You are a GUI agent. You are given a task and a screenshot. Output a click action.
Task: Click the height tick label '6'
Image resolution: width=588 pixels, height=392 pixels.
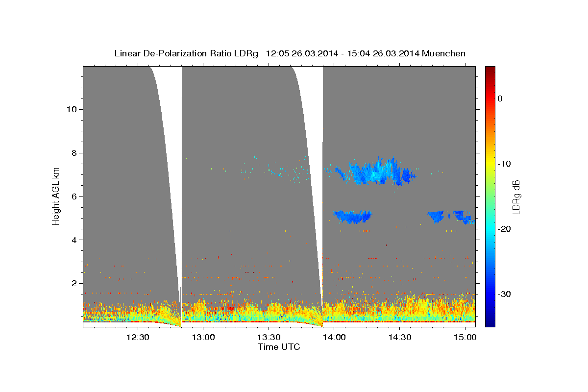[x=74, y=196]
